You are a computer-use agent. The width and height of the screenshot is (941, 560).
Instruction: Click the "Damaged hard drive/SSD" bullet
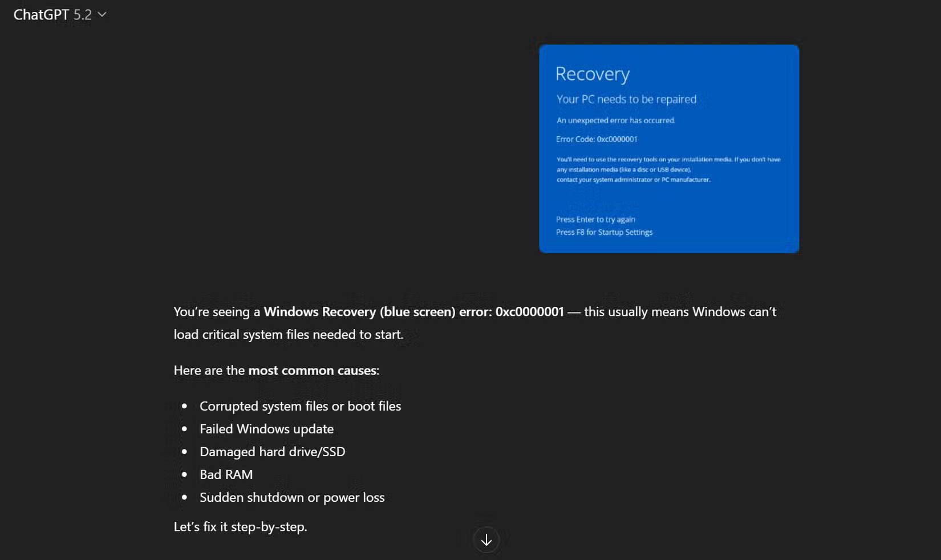(x=272, y=452)
